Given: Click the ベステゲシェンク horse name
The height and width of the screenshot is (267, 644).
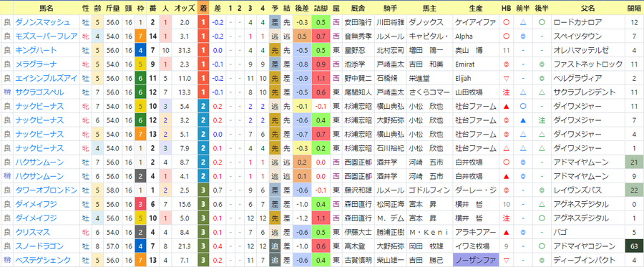Looking at the screenshot, I should click(x=43, y=260).
